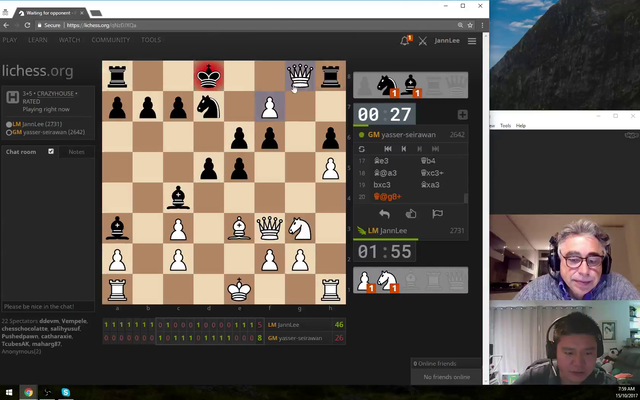This screenshot has height=400, width=640.
Task: Open Help menu in Skype window
Action: (x=520, y=126)
